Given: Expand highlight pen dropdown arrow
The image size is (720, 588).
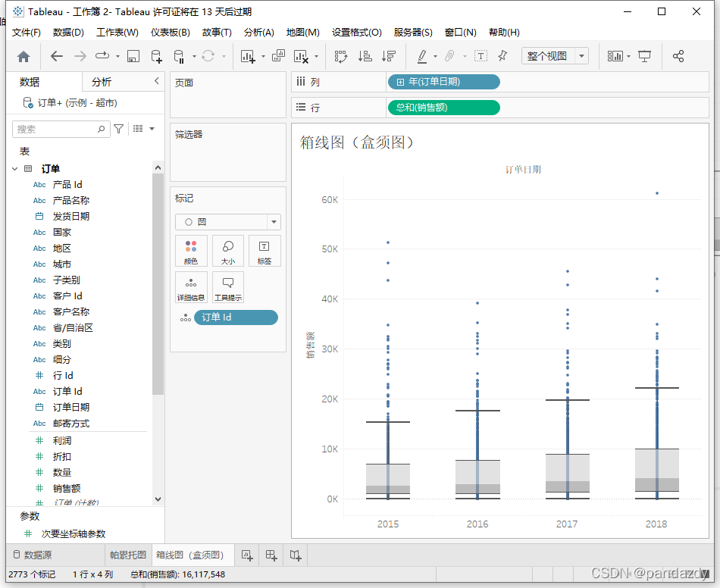Looking at the screenshot, I should (x=435, y=57).
